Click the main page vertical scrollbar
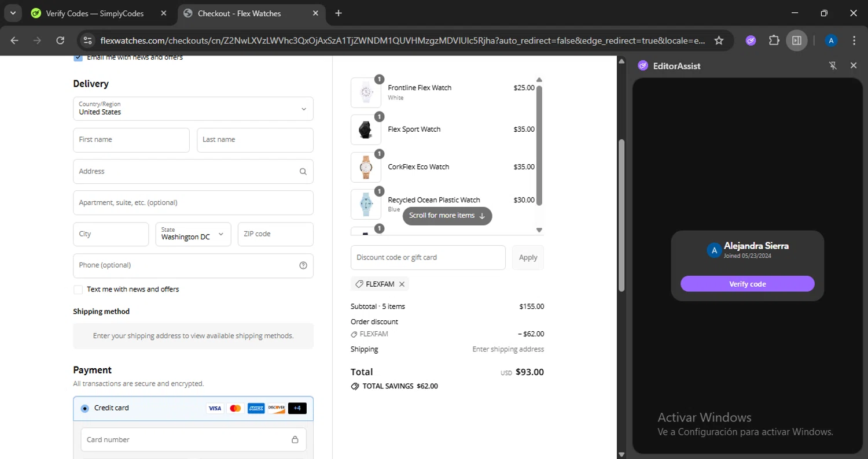This screenshot has width=868, height=459. (x=621, y=215)
